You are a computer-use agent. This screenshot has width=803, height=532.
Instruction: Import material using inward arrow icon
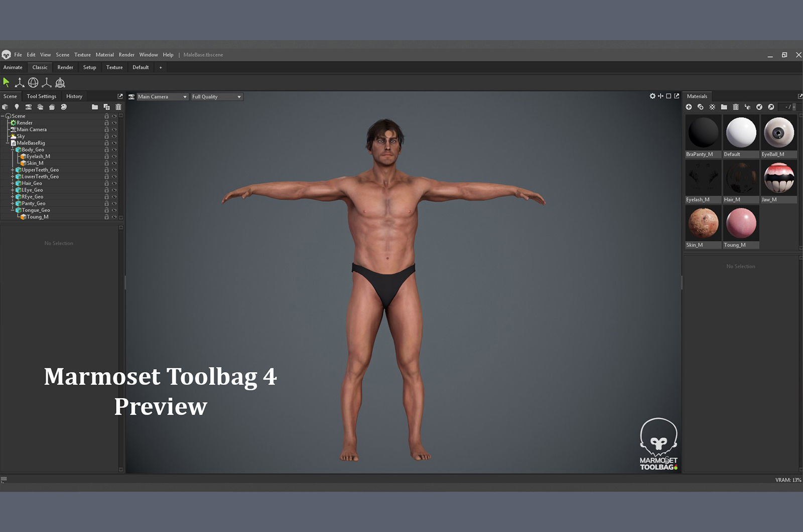point(759,107)
